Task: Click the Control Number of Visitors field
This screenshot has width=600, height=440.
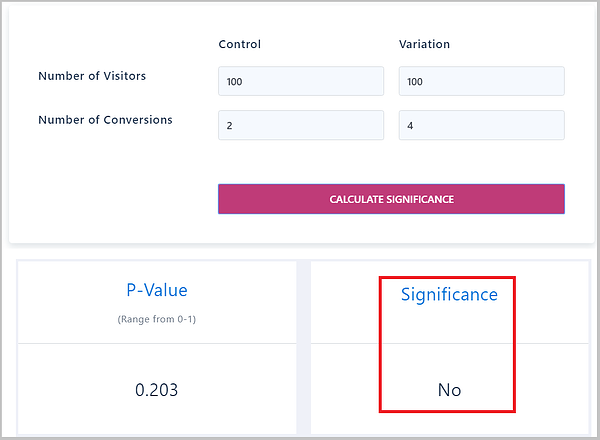Action: pos(300,81)
